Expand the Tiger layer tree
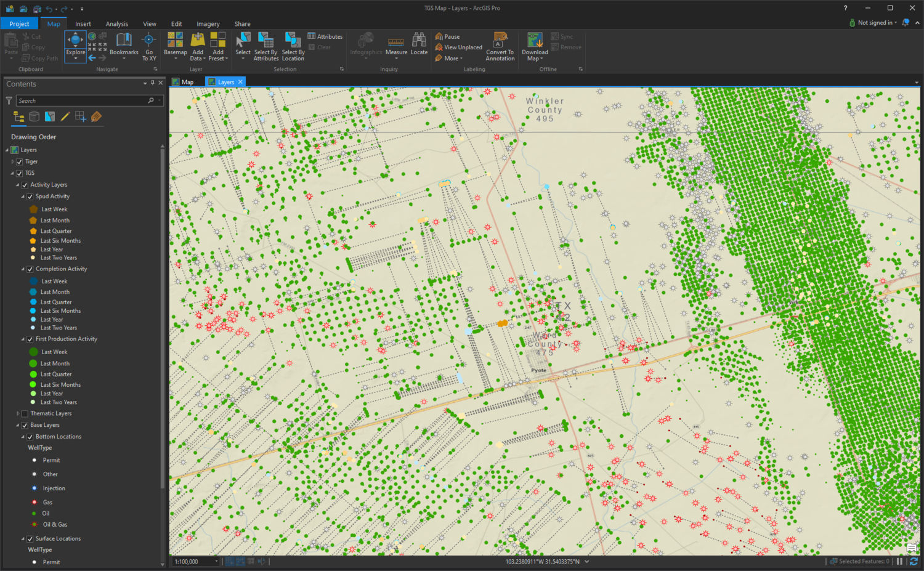924x571 pixels. 12,161
